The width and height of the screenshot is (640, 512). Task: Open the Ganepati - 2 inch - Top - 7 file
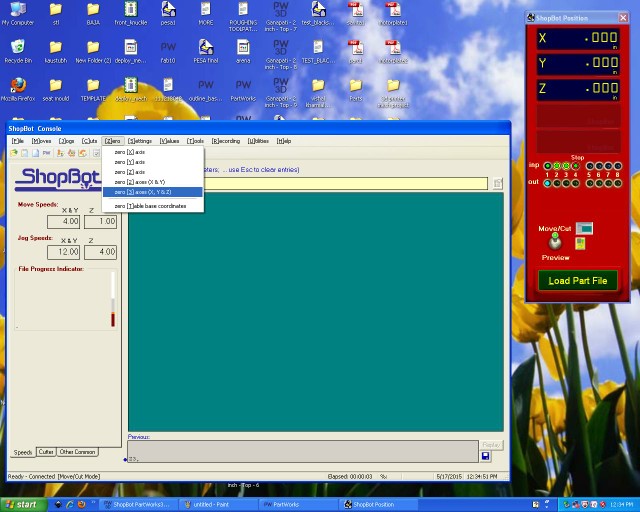coord(281,17)
